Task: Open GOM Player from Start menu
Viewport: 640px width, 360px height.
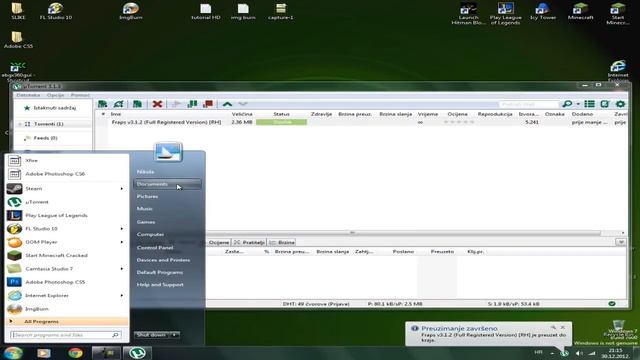Action: (x=41, y=242)
